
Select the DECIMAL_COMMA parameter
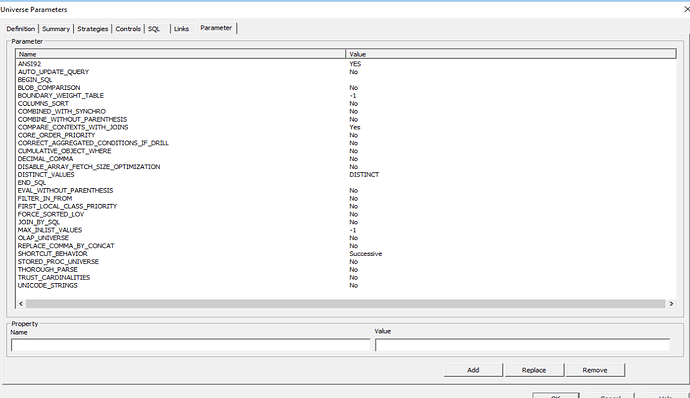pyautogui.click(x=45, y=159)
